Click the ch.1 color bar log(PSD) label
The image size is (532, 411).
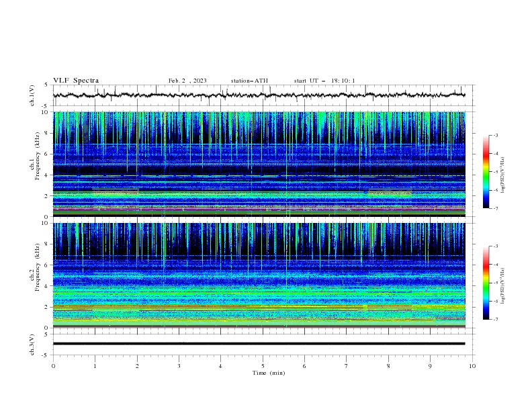point(502,175)
